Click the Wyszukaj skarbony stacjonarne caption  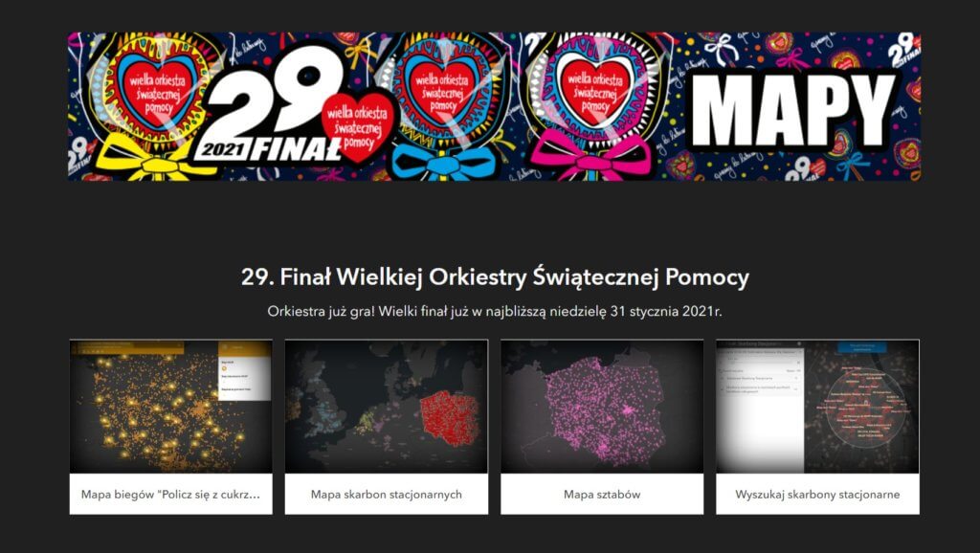coord(817,495)
